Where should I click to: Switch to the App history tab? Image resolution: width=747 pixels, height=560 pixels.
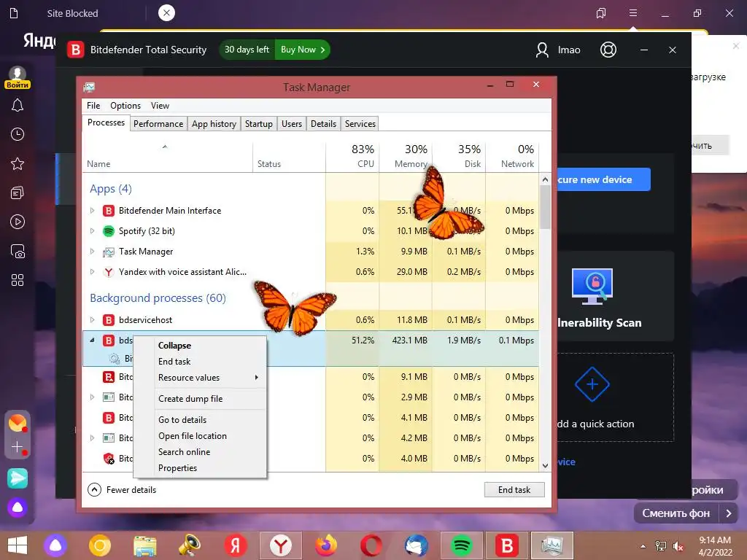pos(214,124)
